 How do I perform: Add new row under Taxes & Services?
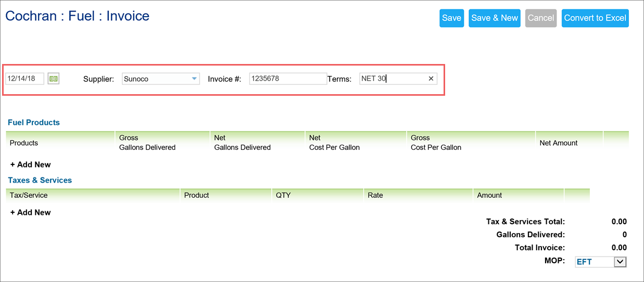coord(31,212)
